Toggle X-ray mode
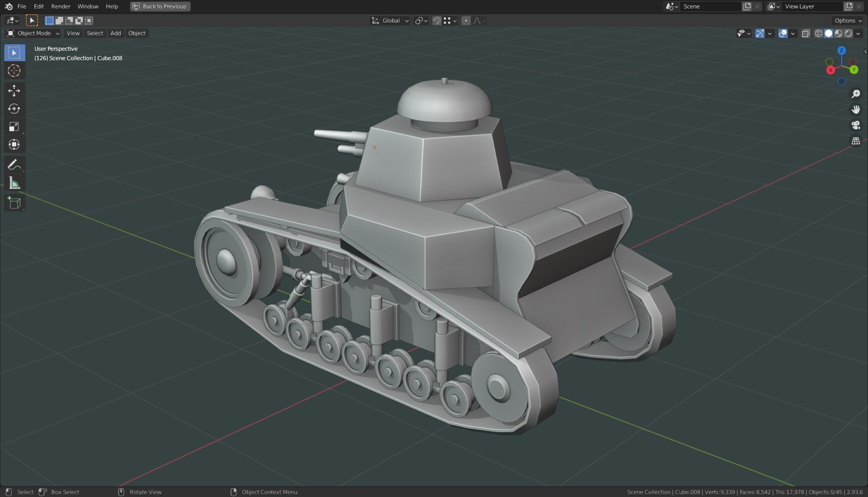Image resolution: width=868 pixels, height=497 pixels. [x=805, y=33]
